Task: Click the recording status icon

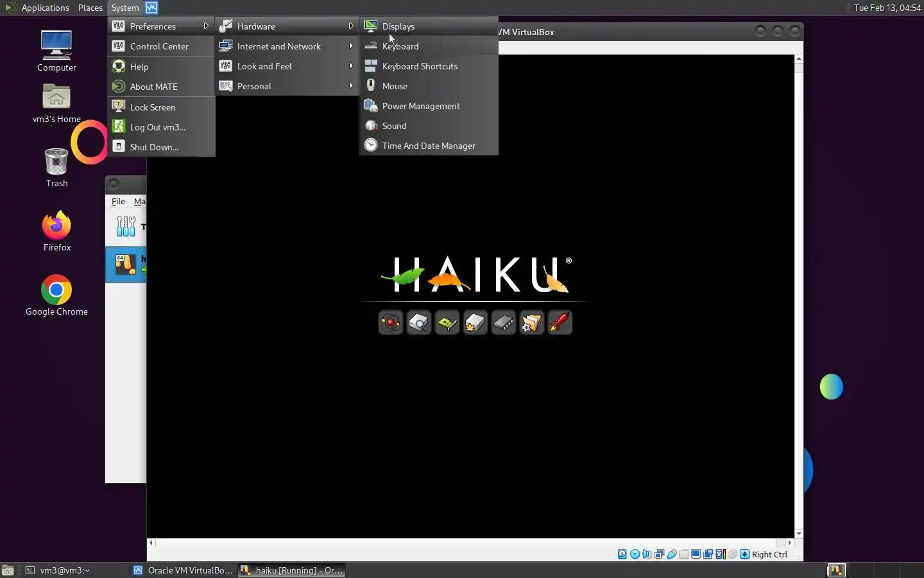Action: click(x=708, y=554)
